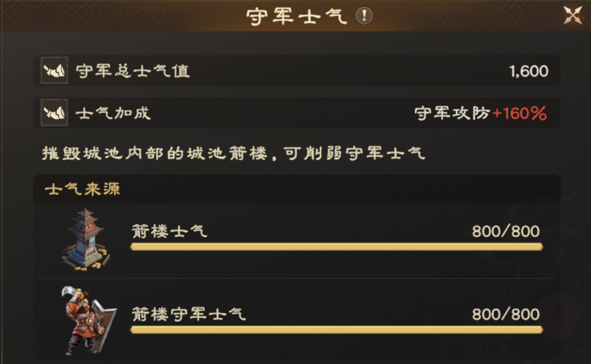The image size is (591, 364).
Task: Close the 守军士气 panel
Action: (x=572, y=16)
